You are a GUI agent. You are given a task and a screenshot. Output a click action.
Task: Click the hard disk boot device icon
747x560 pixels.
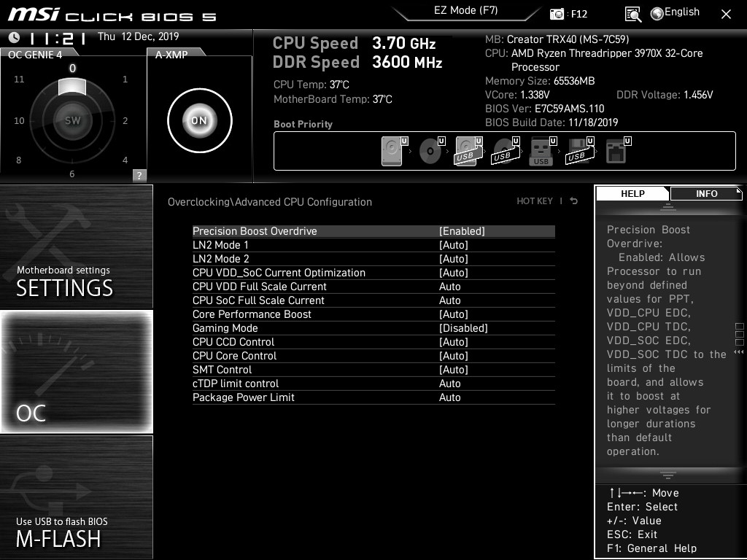(392, 152)
